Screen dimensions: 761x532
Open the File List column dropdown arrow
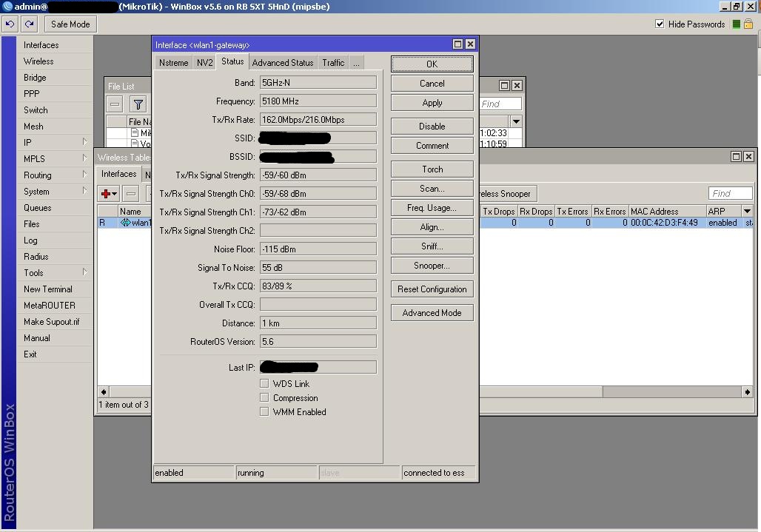click(516, 121)
